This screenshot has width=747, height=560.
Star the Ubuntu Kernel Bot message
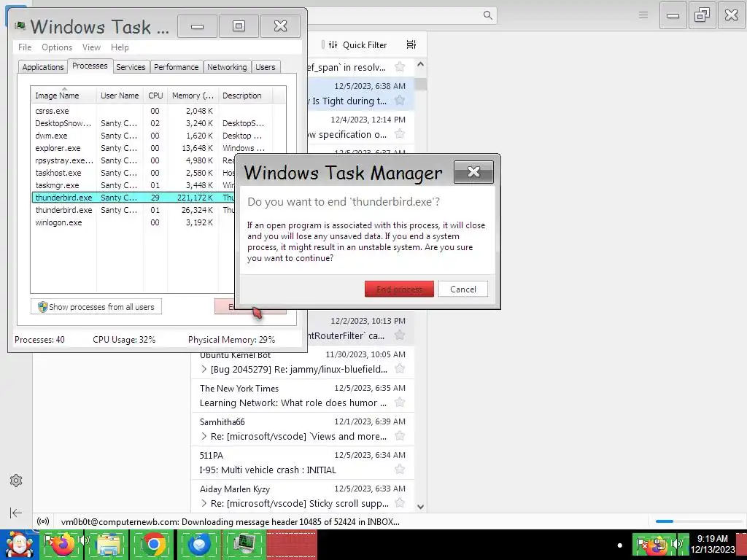(x=400, y=368)
